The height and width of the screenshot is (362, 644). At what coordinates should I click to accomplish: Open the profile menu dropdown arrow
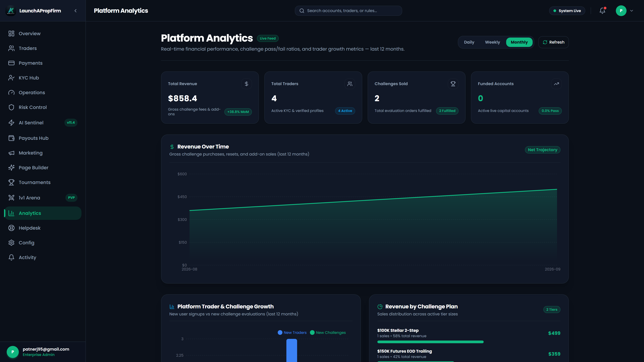pyautogui.click(x=631, y=11)
